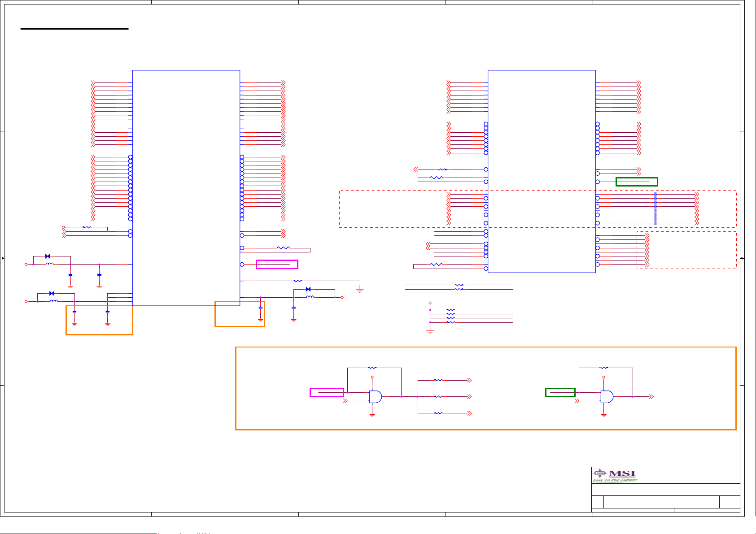
Task: Click the output port arrow of the right AND gate
Action: pos(651,397)
